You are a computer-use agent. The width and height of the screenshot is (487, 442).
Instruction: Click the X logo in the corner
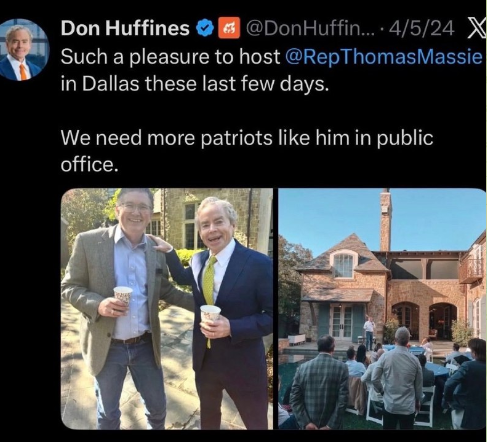pyautogui.click(x=477, y=27)
